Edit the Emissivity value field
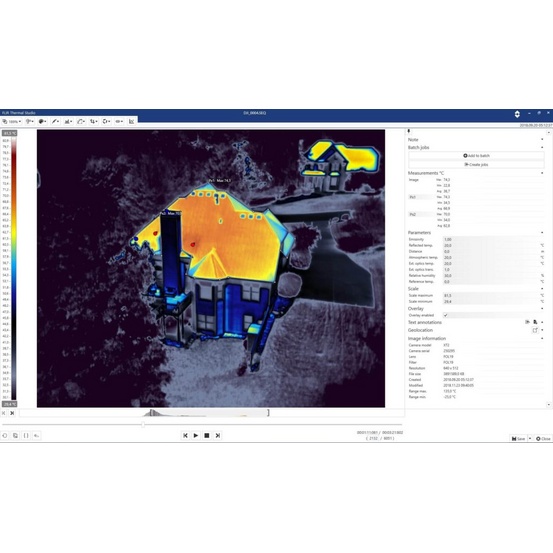The image size is (553, 553). 490,239
